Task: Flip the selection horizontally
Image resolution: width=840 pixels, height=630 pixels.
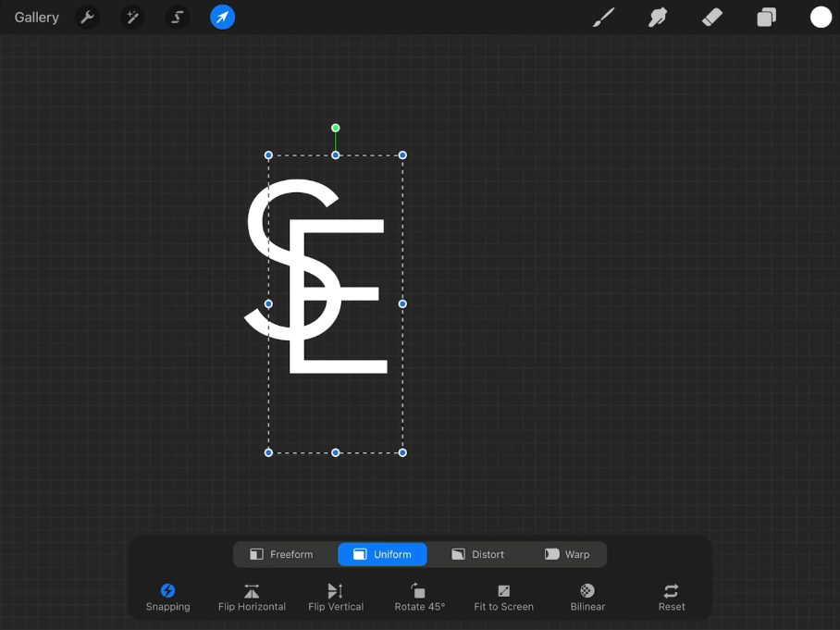Action: point(252,598)
